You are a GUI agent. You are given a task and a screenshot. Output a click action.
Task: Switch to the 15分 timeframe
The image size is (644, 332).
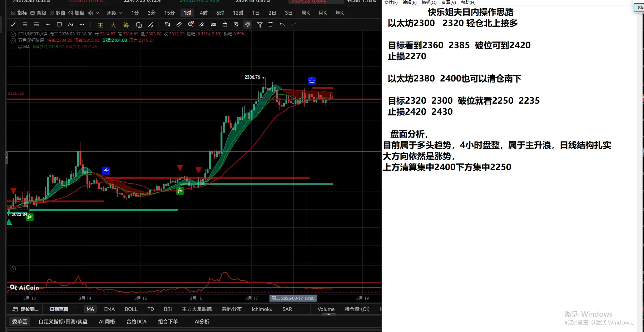coord(169,13)
